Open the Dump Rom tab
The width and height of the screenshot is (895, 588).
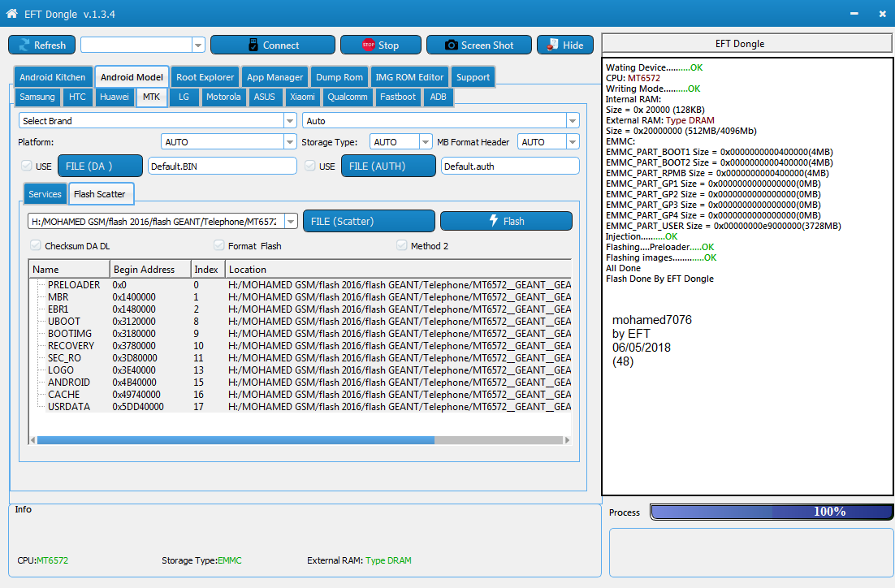339,77
